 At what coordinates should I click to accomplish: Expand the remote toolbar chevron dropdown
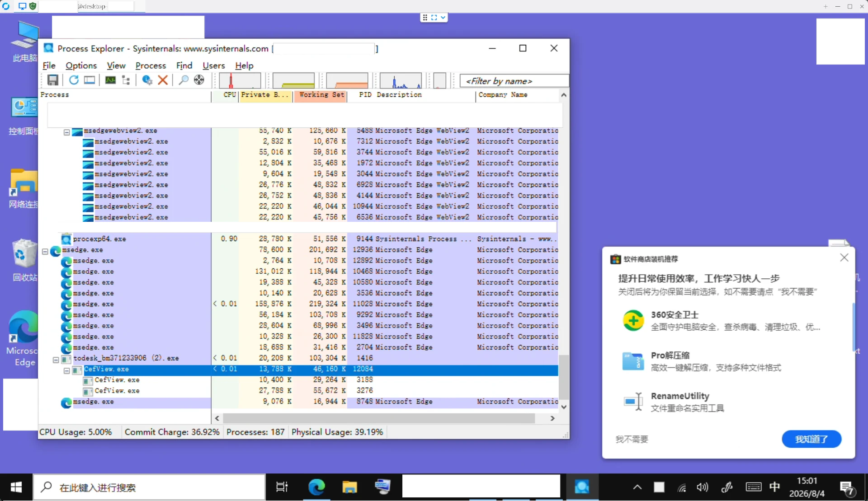[x=443, y=18]
